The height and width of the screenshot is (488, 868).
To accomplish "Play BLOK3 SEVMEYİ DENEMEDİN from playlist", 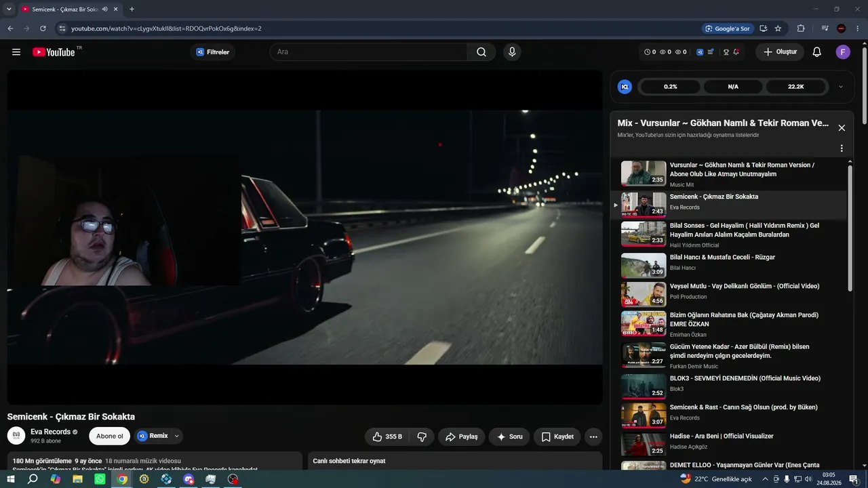I will pos(745,378).
